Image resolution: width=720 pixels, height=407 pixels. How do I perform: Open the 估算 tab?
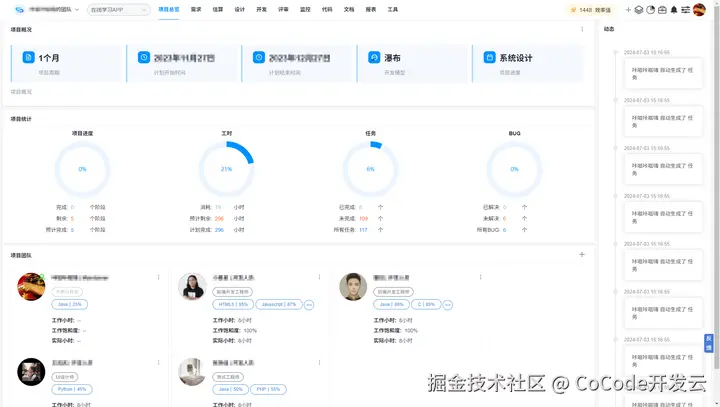218,9
